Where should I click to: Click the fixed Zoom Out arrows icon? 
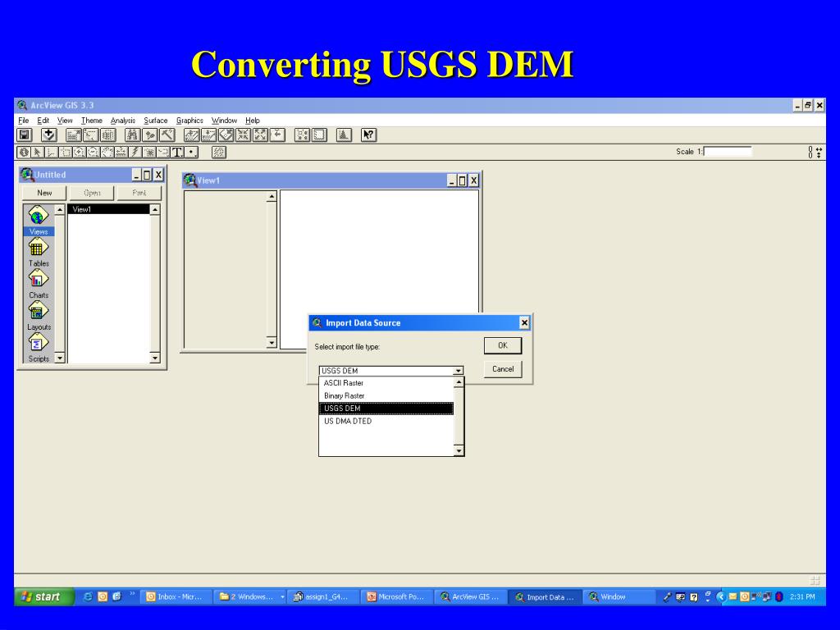pyautogui.click(x=260, y=135)
